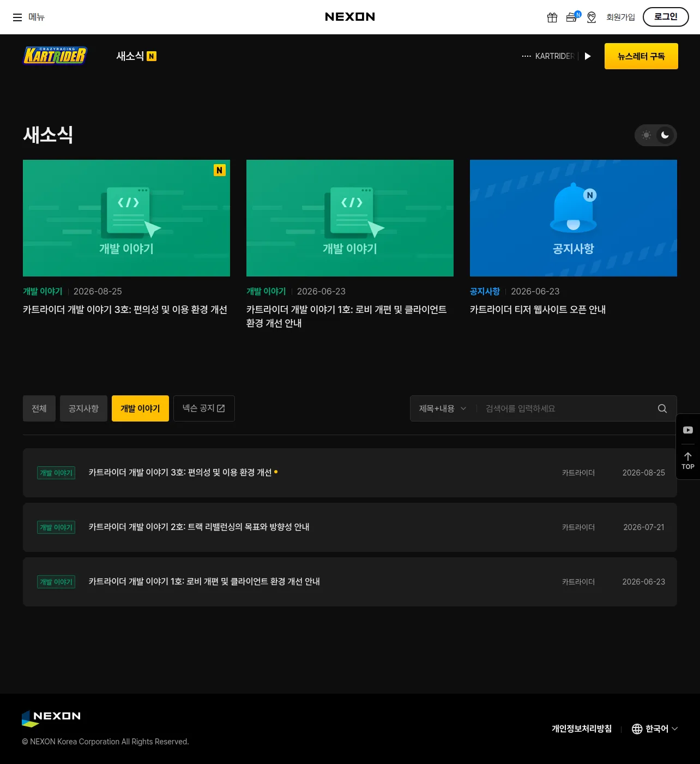Click the KartRider logo
Image resolution: width=700 pixels, height=764 pixels.
click(55, 56)
